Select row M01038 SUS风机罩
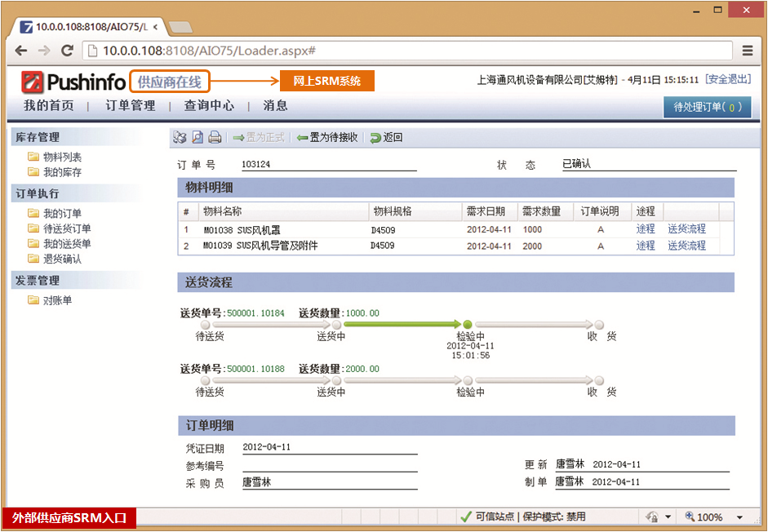 point(455,229)
